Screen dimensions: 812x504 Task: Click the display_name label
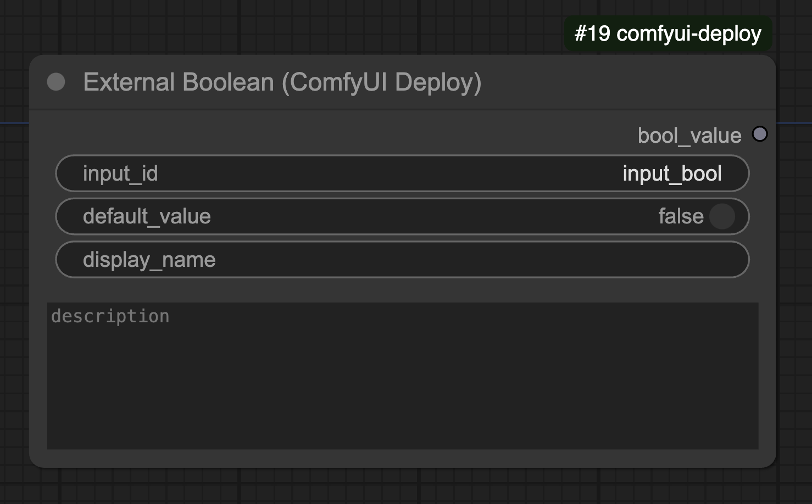(149, 259)
